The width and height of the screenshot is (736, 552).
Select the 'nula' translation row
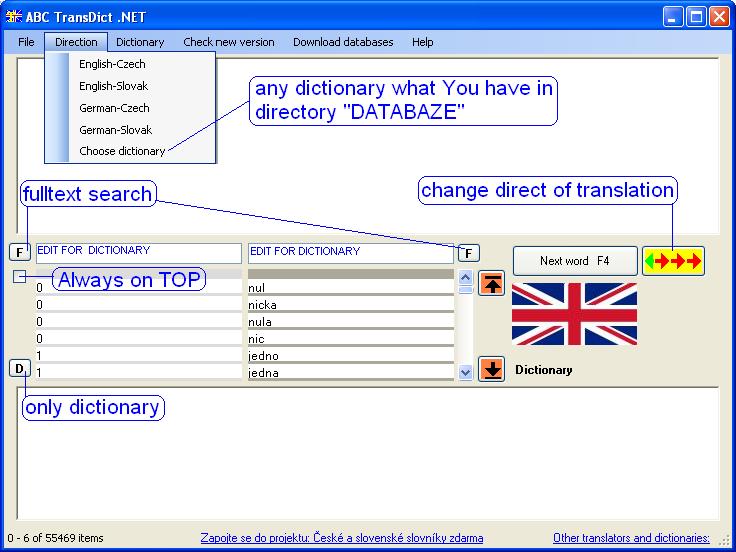[x=351, y=322]
